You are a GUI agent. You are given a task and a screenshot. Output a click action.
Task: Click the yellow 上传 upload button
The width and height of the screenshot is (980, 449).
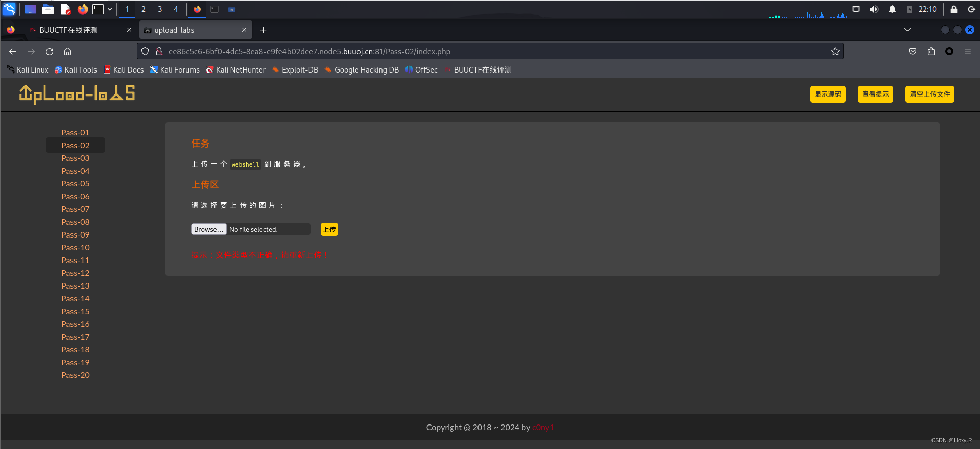[329, 229]
